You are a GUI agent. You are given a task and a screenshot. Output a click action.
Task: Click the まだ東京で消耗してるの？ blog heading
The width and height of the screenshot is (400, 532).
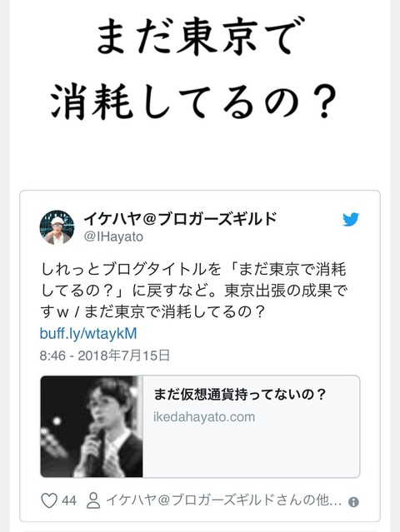coord(194,68)
